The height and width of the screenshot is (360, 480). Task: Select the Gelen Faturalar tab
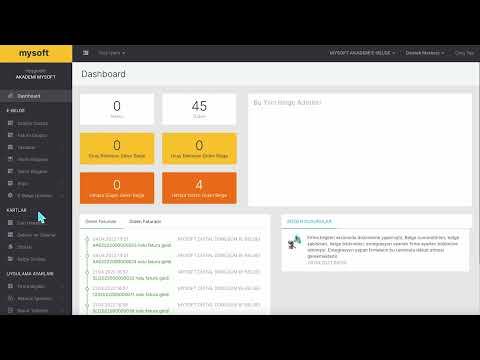pos(101,221)
